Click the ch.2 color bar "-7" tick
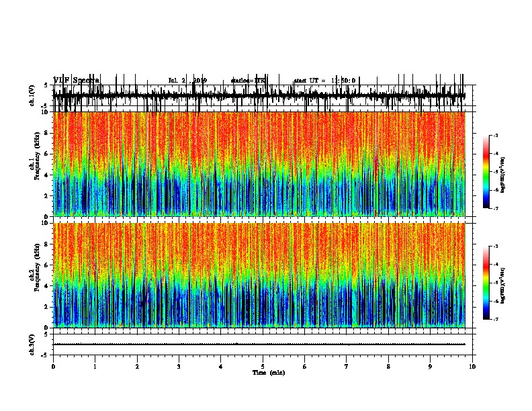This screenshot has width=532, height=411. pyautogui.click(x=495, y=320)
